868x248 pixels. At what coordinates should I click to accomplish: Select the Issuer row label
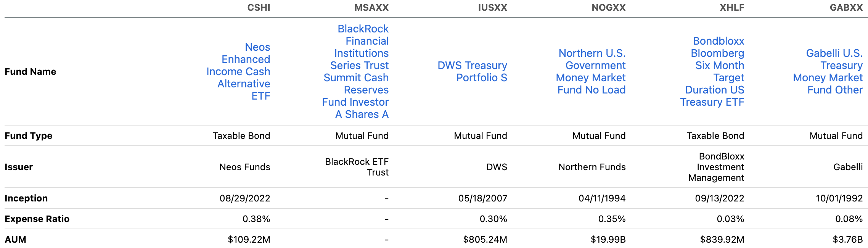[19, 167]
